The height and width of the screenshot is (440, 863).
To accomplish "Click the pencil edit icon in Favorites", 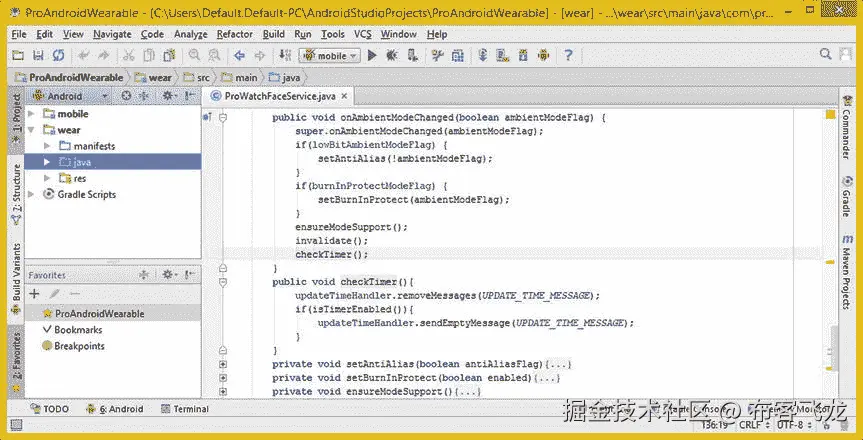I will pos(54,294).
